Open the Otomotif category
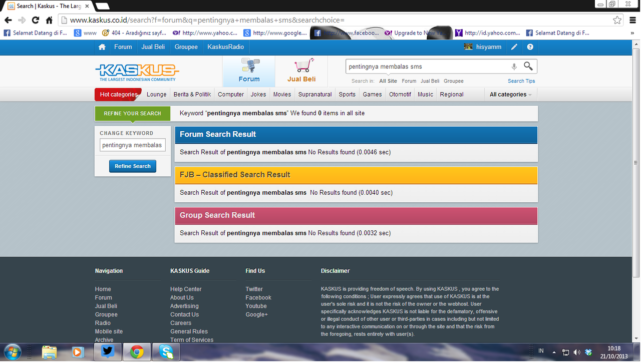This screenshot has height=364, width=641. point(400,94)
